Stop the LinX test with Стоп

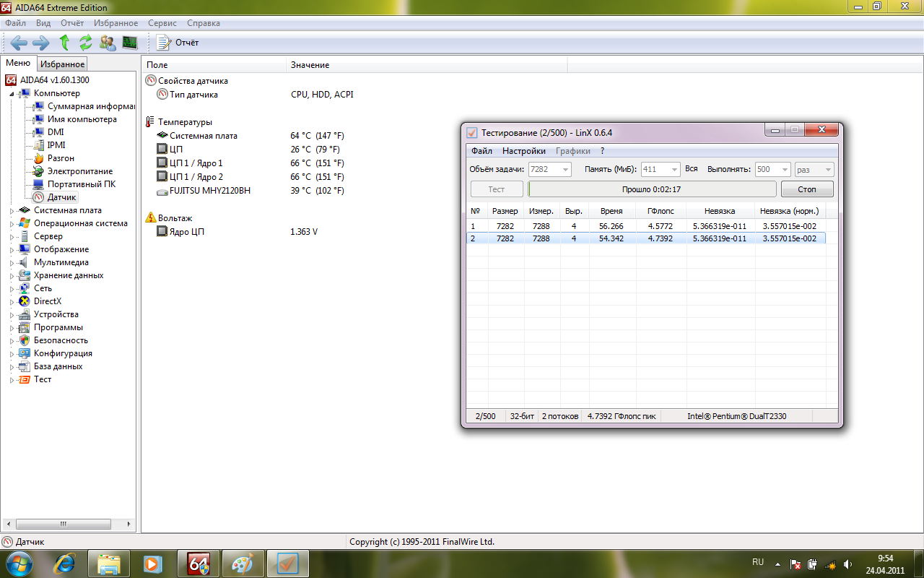coord(807,189)
